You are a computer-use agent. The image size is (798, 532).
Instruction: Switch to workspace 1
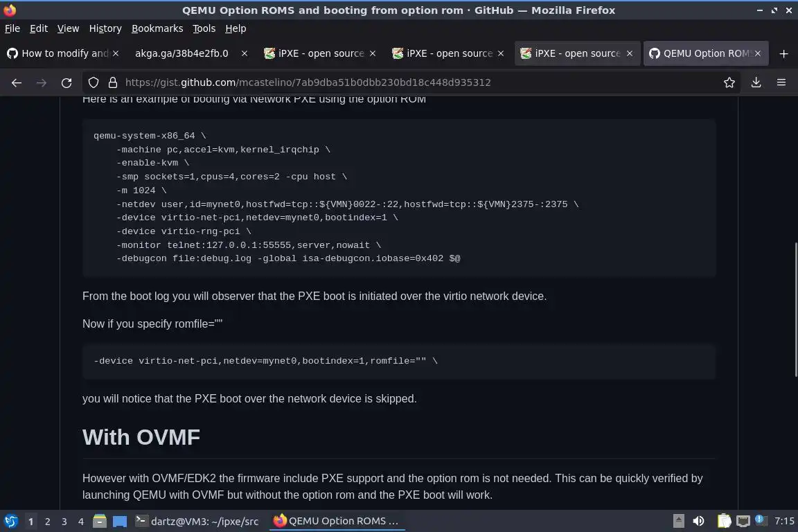[x=30, y=522]
